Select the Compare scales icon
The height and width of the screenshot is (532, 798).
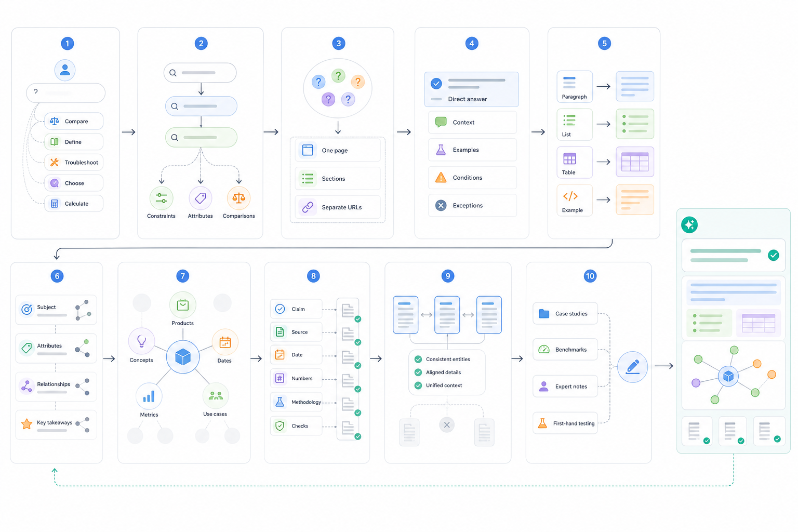(x=55, y=121)
